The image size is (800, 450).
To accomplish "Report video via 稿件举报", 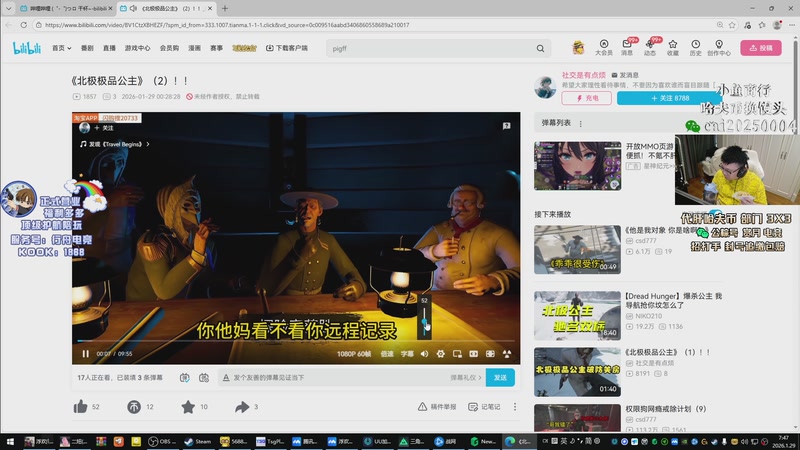I will coord(437,407).
